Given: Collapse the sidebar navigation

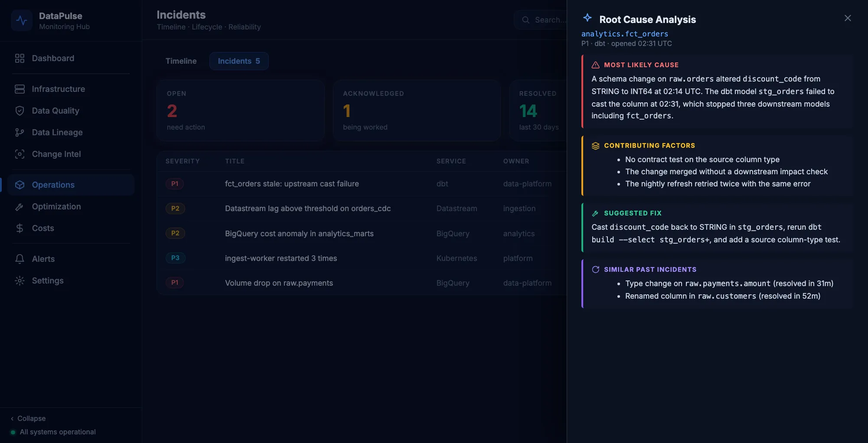Looking at the screenshot, I should click(x=28, y=418).
